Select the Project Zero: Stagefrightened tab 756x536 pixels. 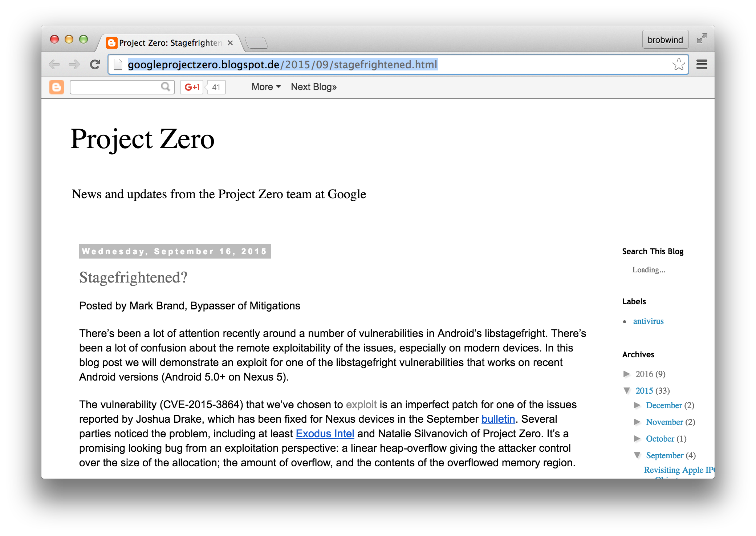click(x=170, y=43)
